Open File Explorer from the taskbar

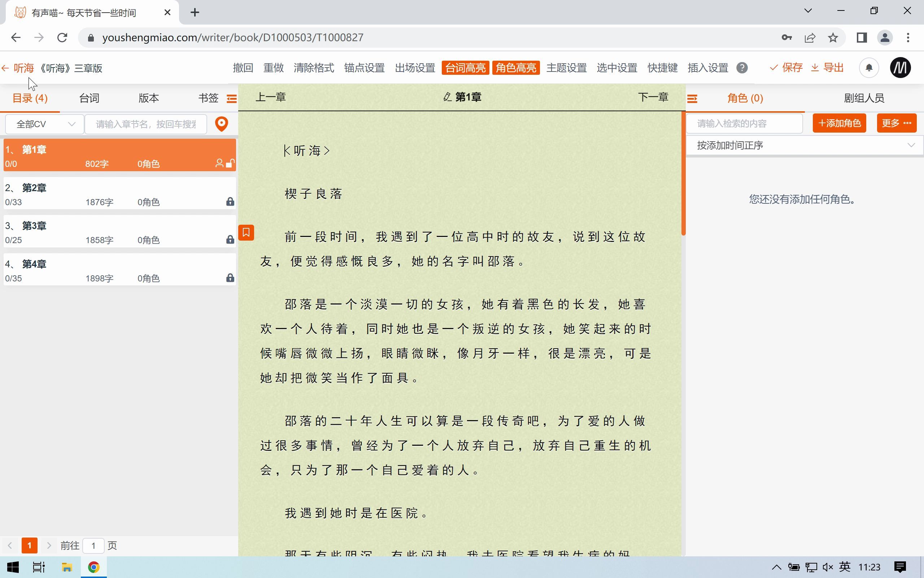pyautogui.click(x=67, y=567)
